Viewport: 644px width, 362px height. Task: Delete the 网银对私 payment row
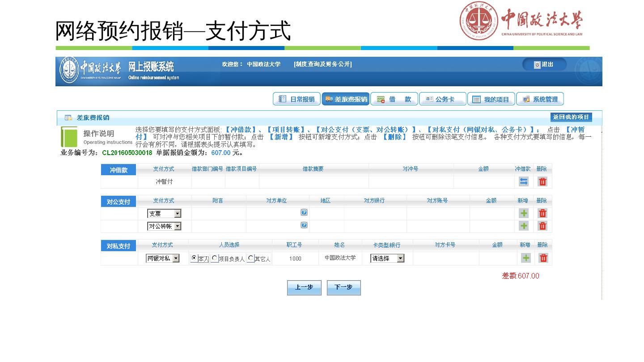543,258
